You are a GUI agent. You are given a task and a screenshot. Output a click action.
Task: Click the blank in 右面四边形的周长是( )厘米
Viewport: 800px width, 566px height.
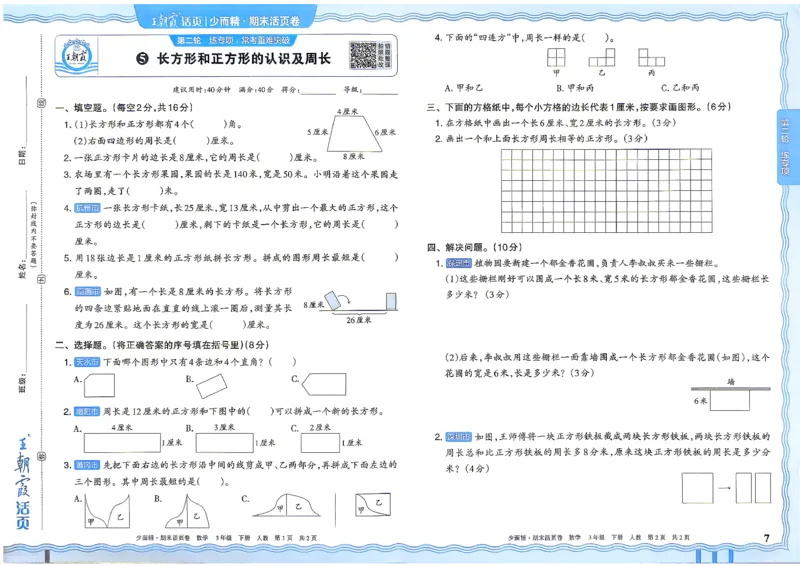click(x=191, y=140)
